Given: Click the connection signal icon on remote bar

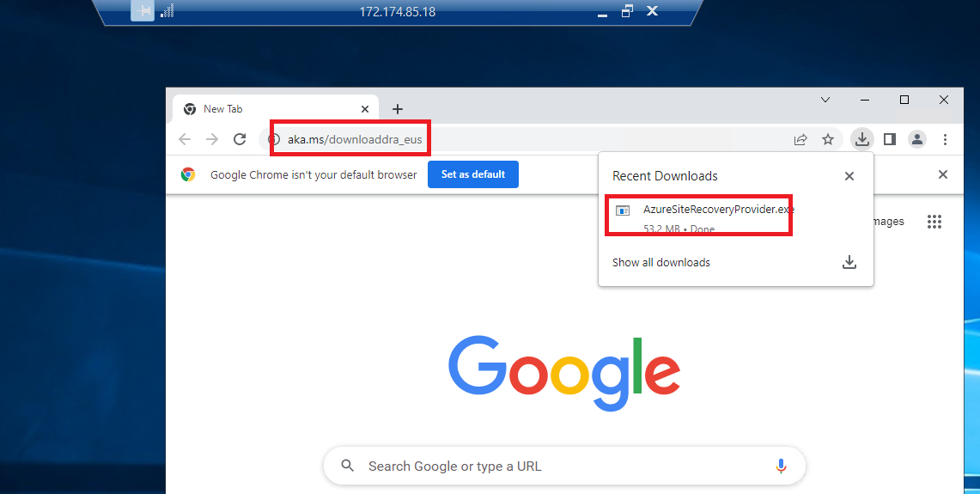Looking at the screenshot, I should tap(167, 11).
